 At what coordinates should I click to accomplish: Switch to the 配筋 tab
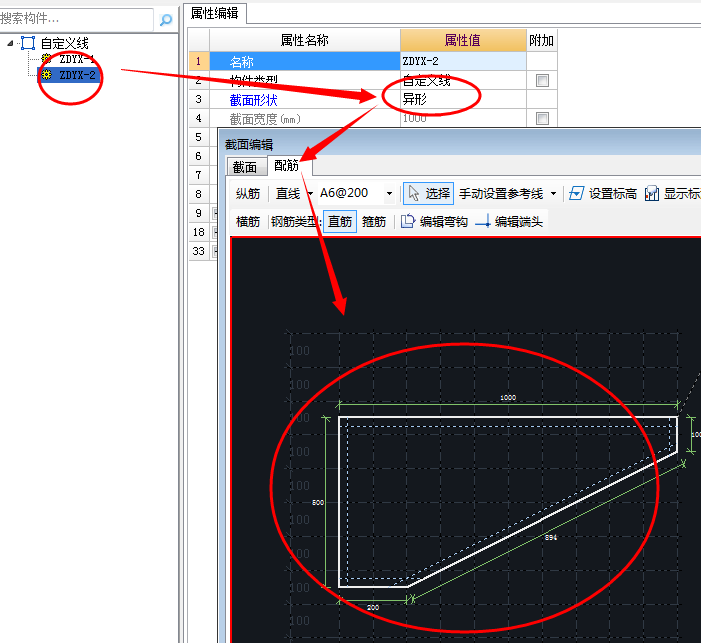287,165
